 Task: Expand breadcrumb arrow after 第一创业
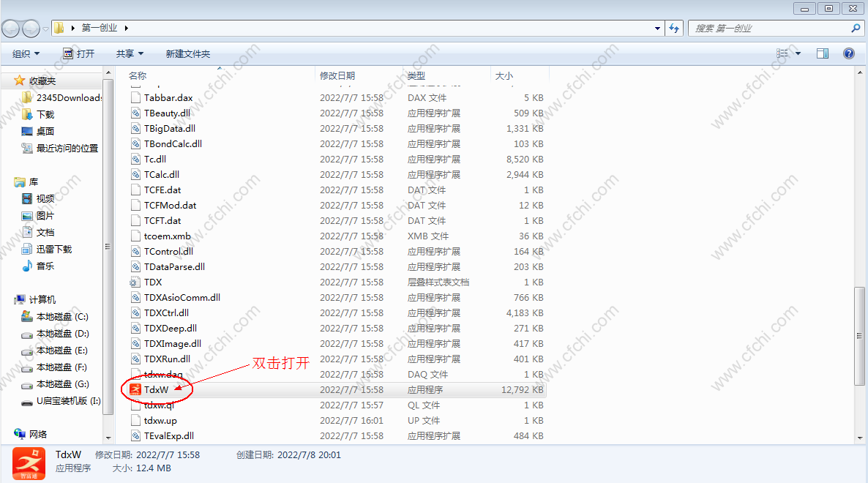coord(126,28)
